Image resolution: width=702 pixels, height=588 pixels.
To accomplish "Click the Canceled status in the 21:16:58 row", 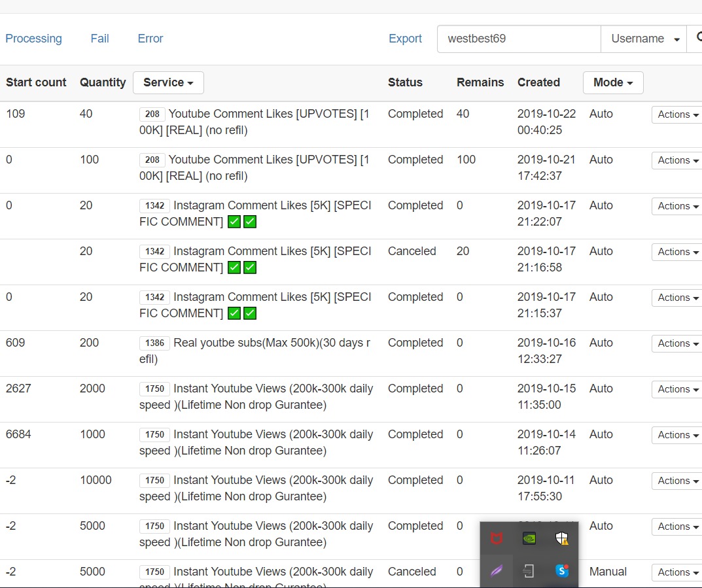I will pos(412,251).
